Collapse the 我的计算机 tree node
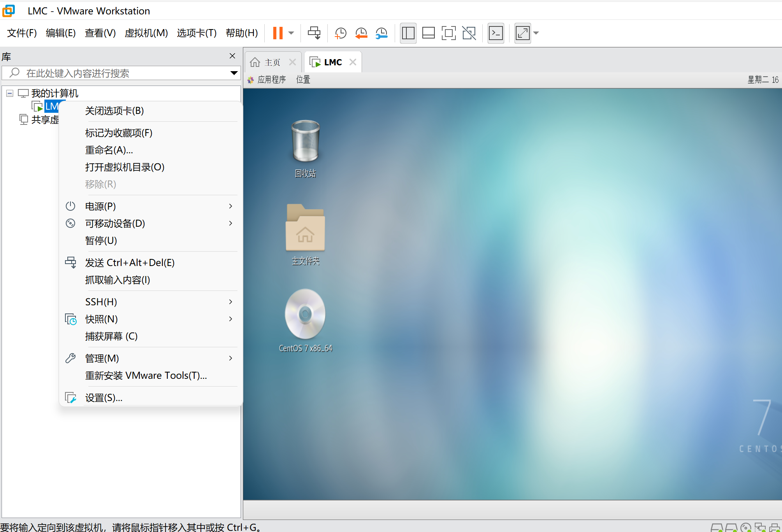 click(x=10, y=93)
